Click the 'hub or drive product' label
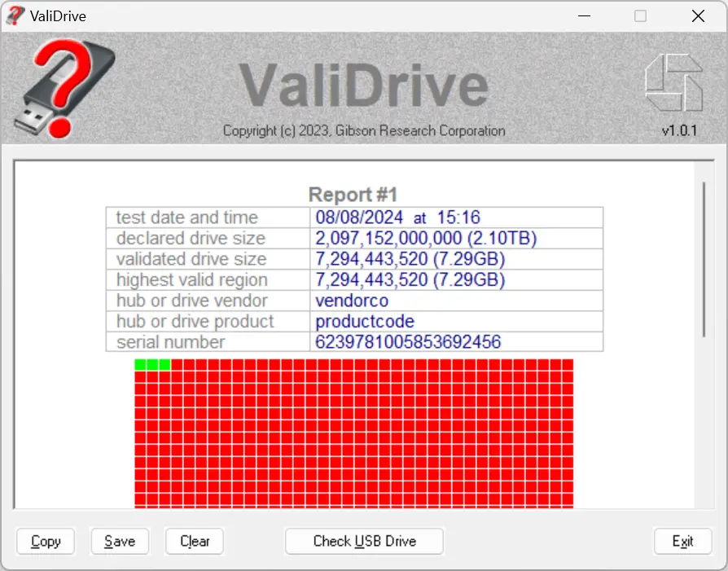 (195, 322)
